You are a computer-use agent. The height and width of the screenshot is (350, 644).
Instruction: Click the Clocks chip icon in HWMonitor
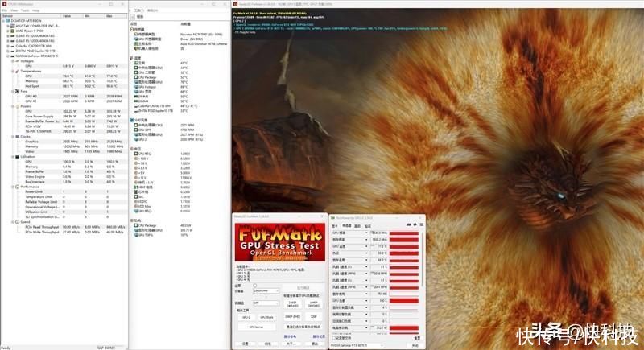coord(17,136)
